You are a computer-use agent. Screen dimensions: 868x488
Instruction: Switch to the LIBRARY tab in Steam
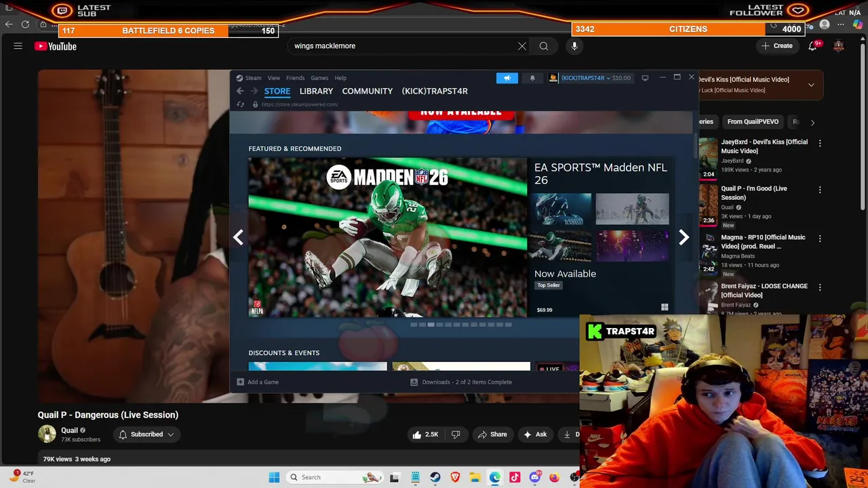pyautogui.click(x=316, y=91)
